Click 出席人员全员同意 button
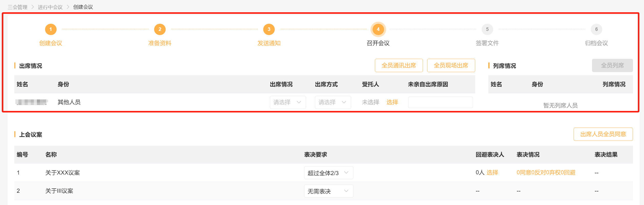This screenshot has width=644, height=205. pyautogui.click(x=603, y=134)
